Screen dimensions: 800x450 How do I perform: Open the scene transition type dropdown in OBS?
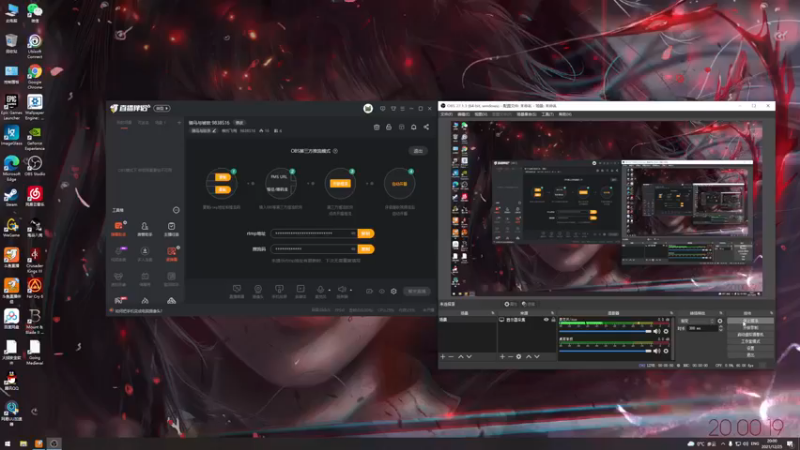[697, 321]
